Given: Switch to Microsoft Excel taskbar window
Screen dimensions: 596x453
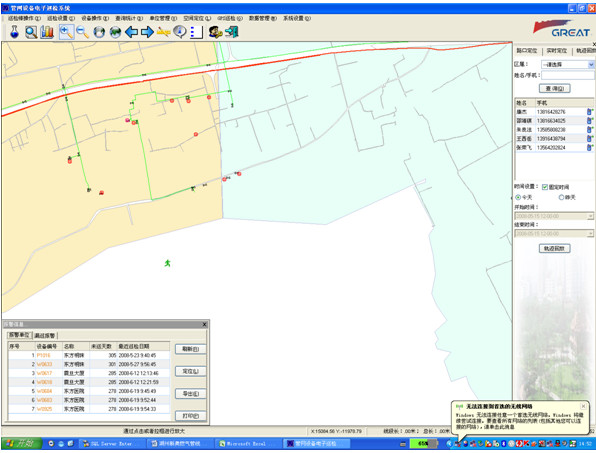Looking at the screenshot, I should (x=249, y=443).
